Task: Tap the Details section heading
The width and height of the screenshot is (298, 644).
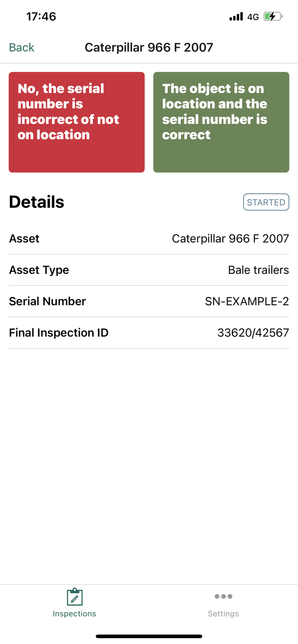Action: pyautogui.click(x=36, y=202)
